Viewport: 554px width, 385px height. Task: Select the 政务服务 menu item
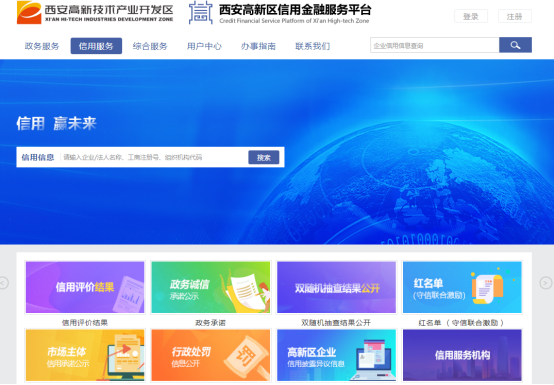pyautogui.click(x=42, y=46)
